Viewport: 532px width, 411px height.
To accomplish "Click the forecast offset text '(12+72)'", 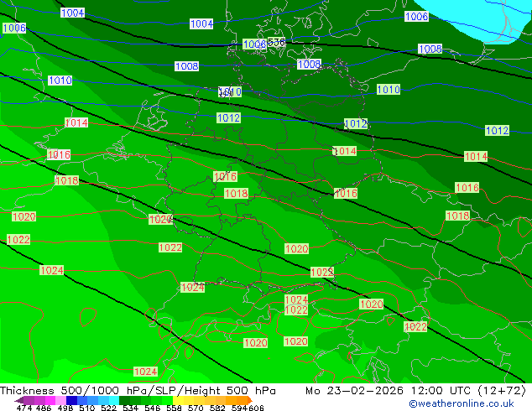I will (x=502, y=391).
